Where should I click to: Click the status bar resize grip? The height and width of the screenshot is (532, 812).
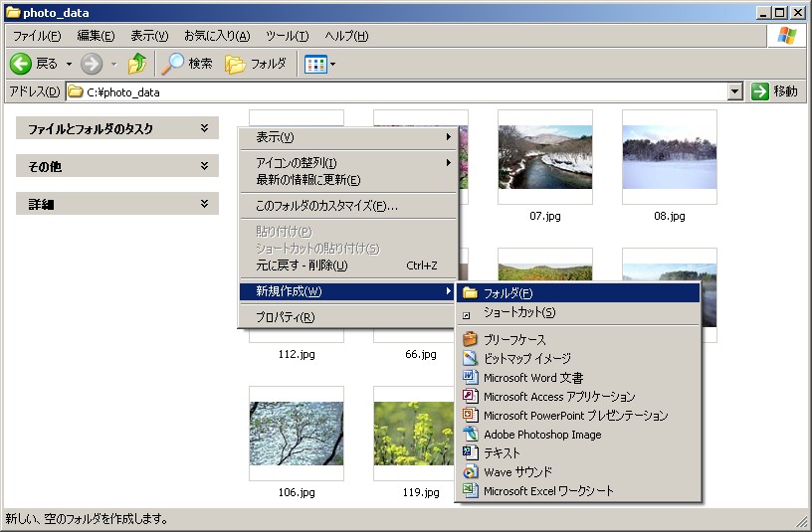(801, 520)
